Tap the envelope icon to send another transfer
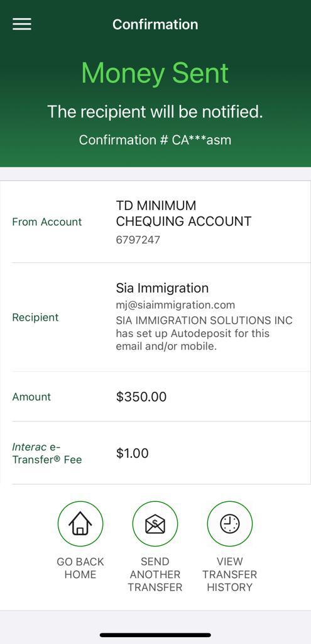Viewport: 311px width, 644px height. click(155, 524)
